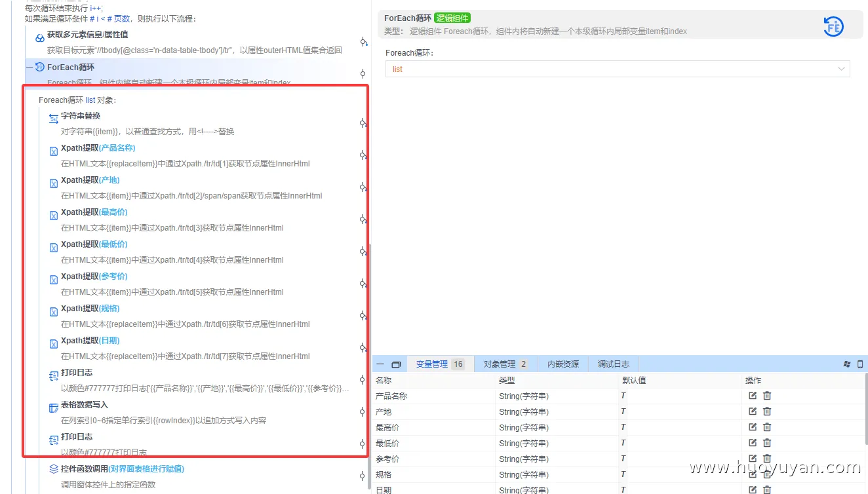Open the Foreach循环 list dropdown
868x494 pixels.
click(618, 69)
